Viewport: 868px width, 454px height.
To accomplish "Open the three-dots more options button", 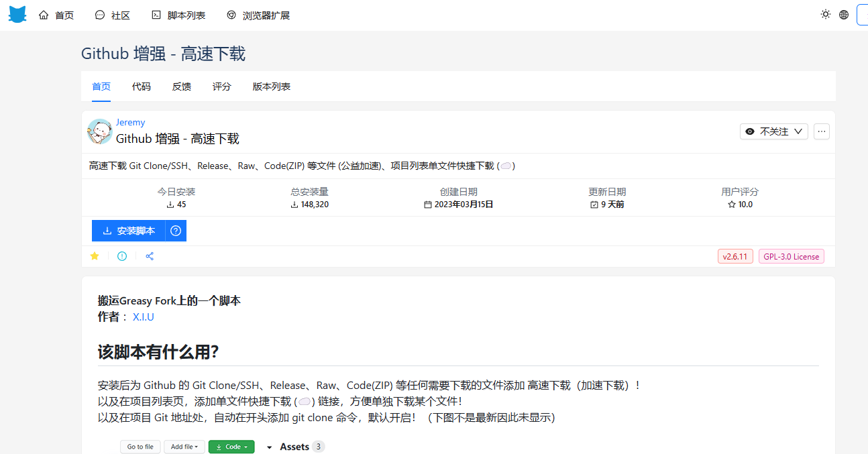I will 822,131.
